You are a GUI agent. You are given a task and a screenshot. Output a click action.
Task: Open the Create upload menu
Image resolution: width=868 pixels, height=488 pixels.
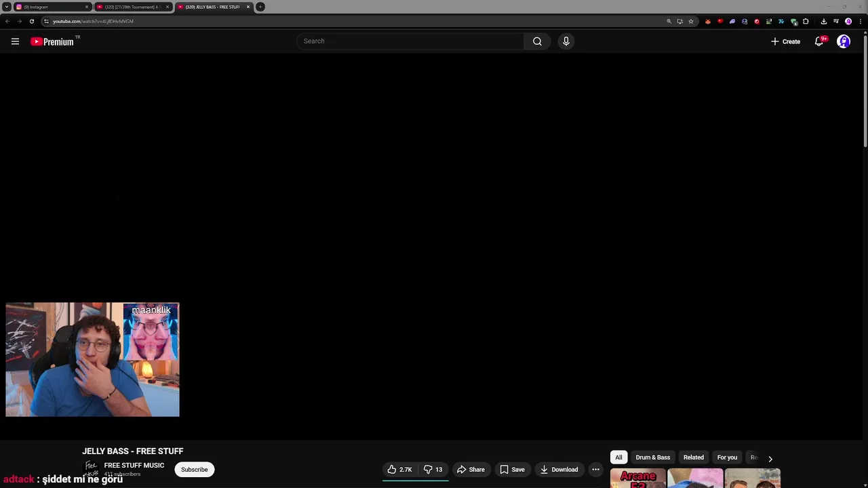point(786,41)
